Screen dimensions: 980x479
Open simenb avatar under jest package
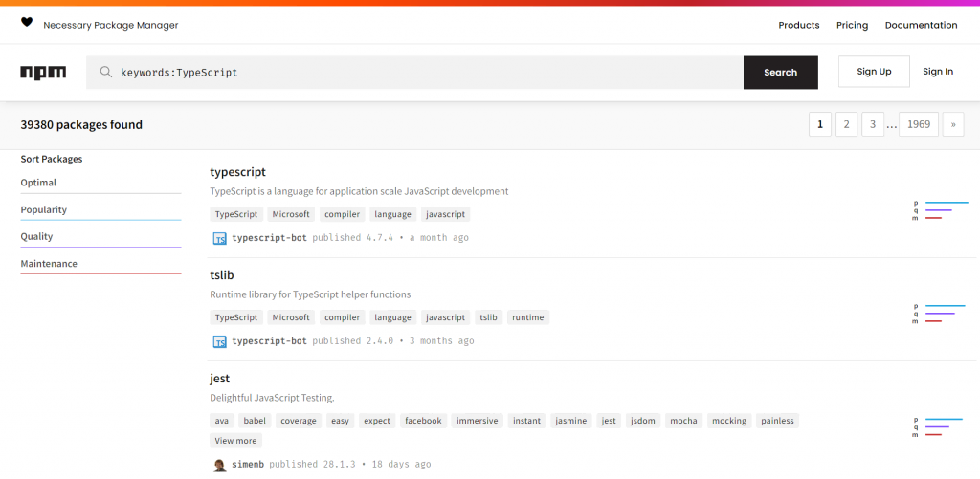point(219,465)
